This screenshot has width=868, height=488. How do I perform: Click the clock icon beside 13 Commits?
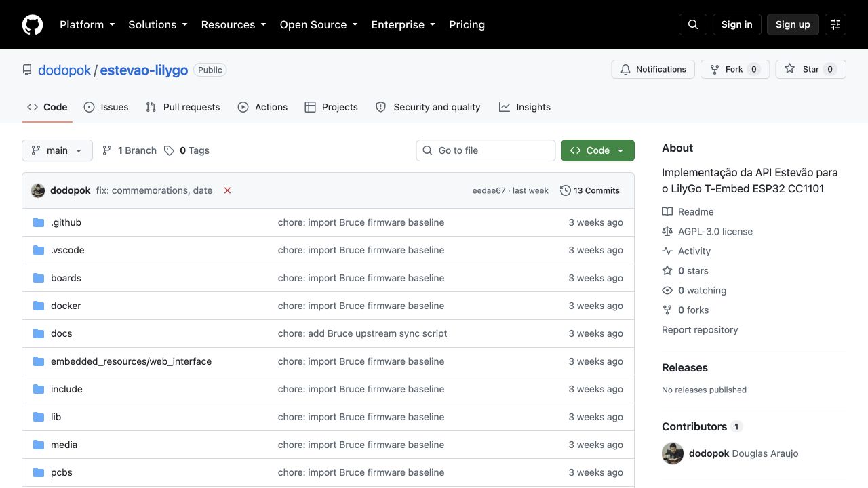(x=566, y=190)
